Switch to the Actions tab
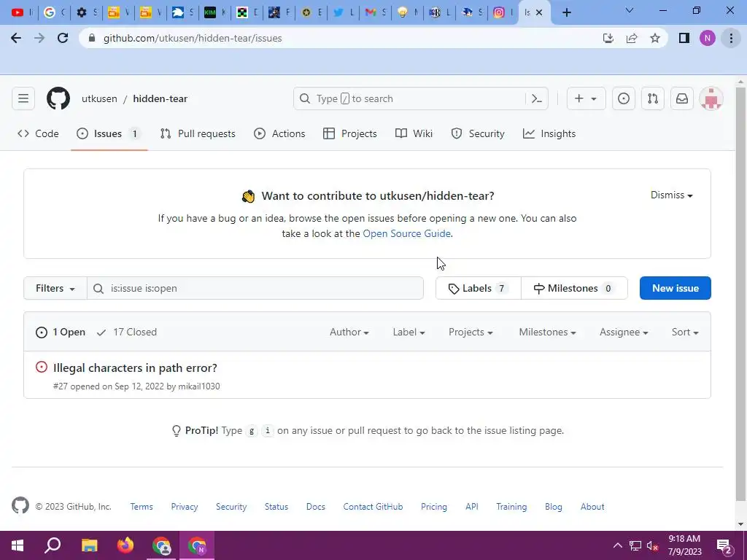 (x=279, y=134)
